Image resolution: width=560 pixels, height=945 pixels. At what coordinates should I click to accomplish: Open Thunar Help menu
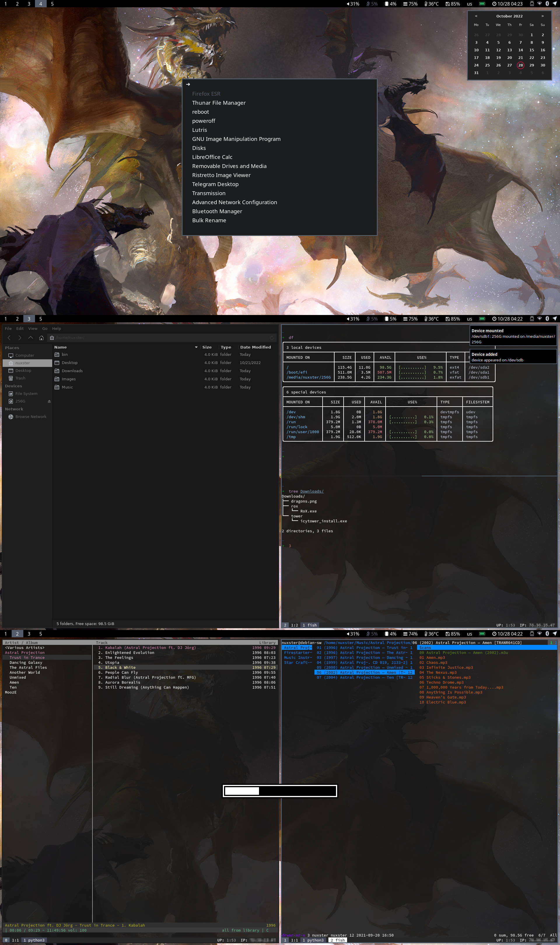pos(57,329)
